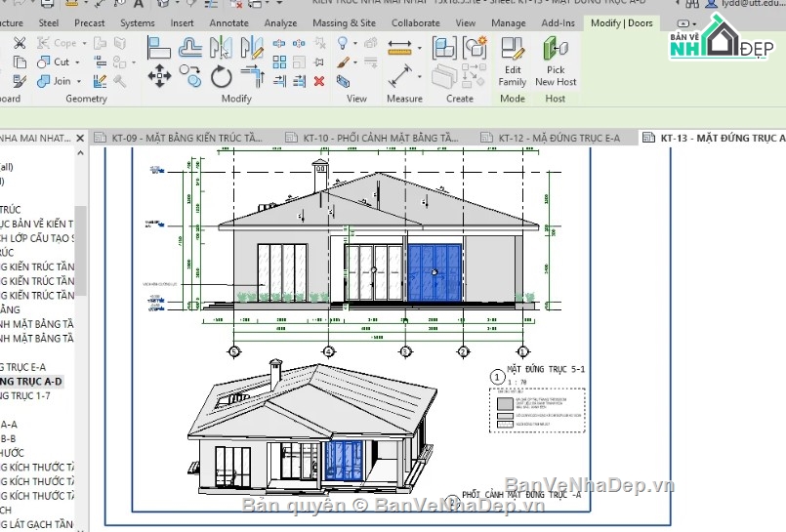Click the Cut geometry button
The height and width of the screenshot is (532, 786).
(x=54, y=62)
